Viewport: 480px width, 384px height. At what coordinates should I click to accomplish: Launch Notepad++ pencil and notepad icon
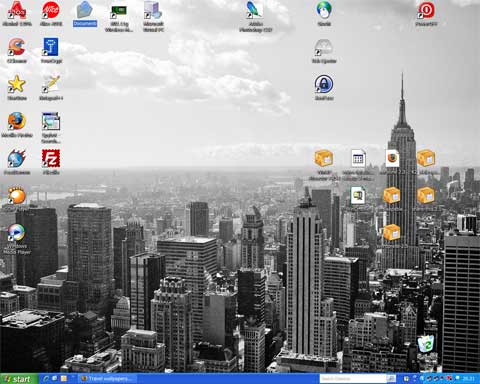pos(51,84)
